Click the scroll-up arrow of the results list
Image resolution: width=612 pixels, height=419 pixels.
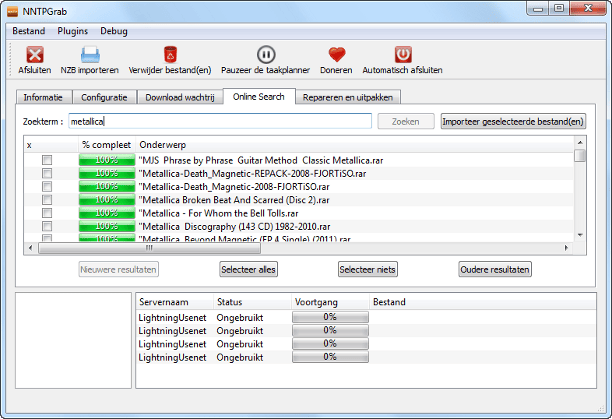coord(580,142)
